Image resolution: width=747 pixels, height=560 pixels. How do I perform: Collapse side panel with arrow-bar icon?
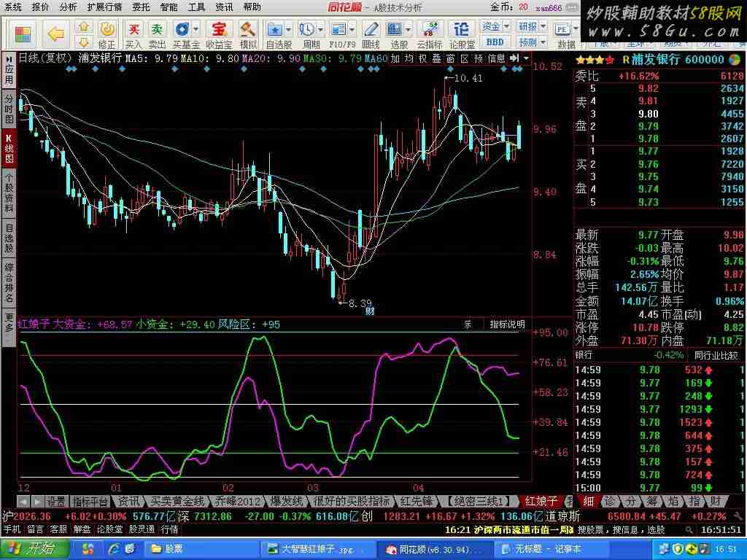click(x=514, y=58)
